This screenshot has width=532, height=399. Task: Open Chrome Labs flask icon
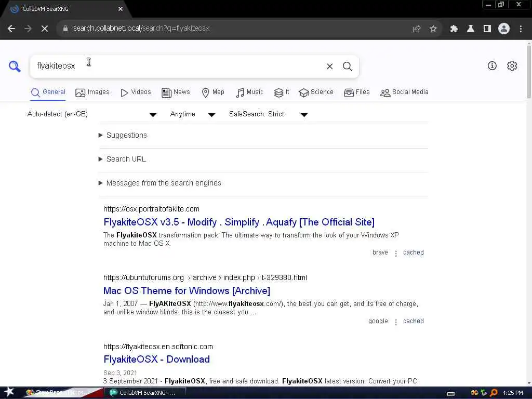[x=471, y=29]
